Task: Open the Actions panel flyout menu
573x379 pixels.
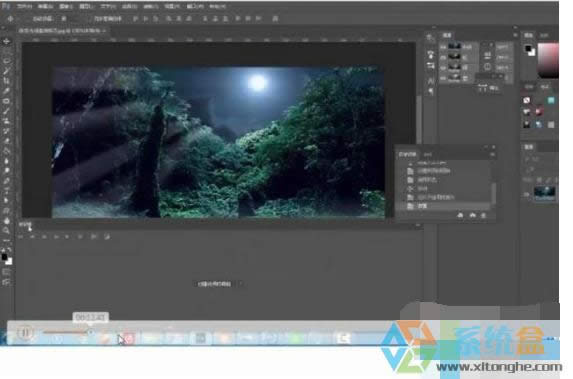Action: tap(492, 155)
